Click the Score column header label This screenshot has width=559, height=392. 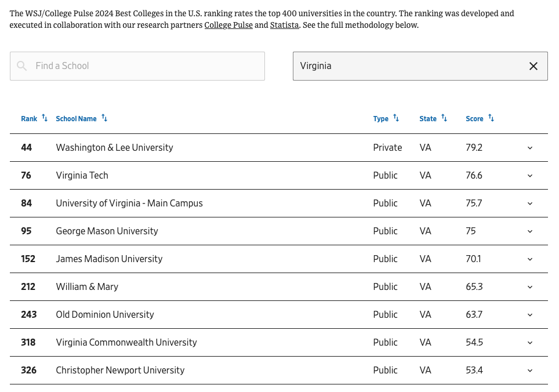(474, 119)
